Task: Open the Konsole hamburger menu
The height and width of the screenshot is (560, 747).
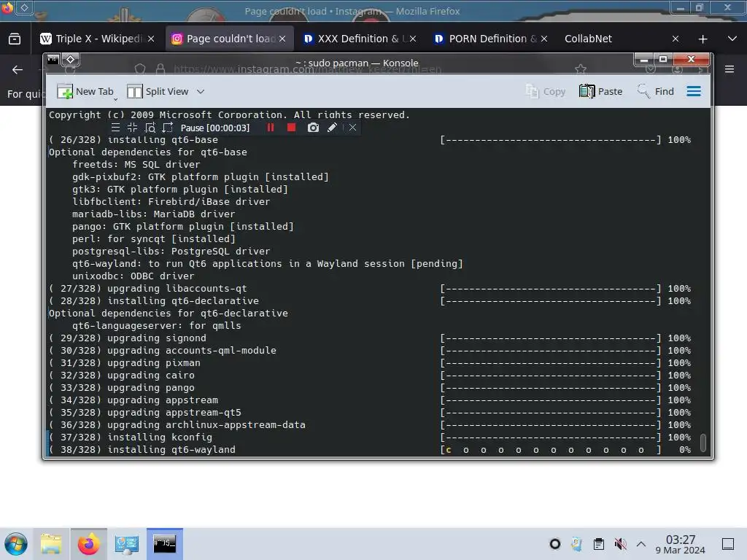Action: (x=694, y=91)
